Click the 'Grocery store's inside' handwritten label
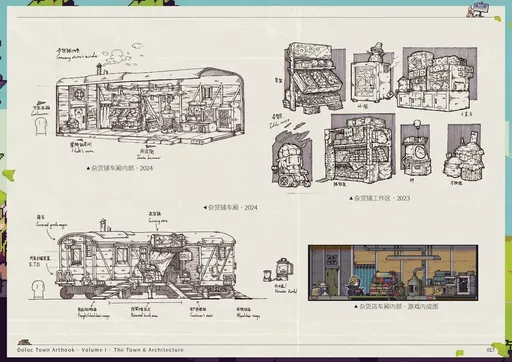The height and width of the screenshot is (362, 512). click(77, 57)
